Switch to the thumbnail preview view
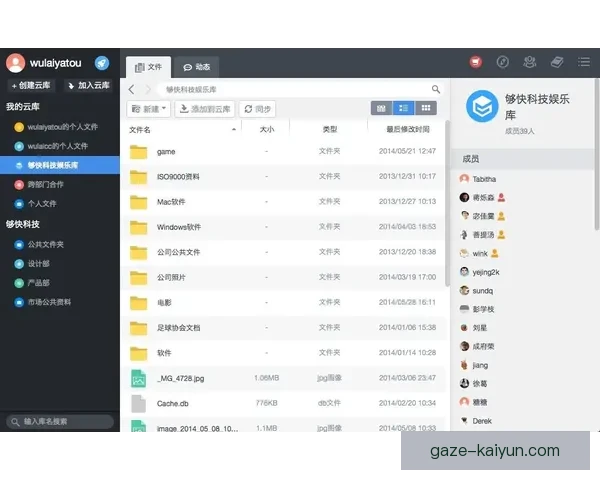The height and width of the screenshot is (480, 600). pyautogui.click(x=381, y=108)
